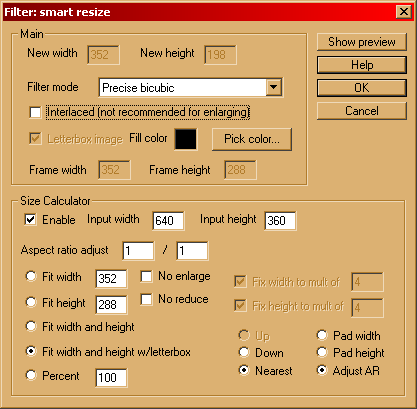Click the Input width field
The image size is (417, 409).
(x=168, y=221)
